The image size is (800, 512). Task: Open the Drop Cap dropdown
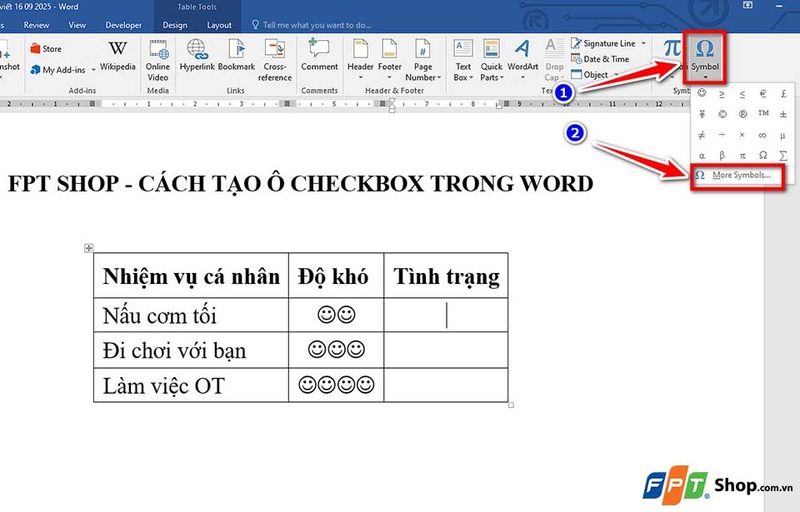click(x=554, y=60)
